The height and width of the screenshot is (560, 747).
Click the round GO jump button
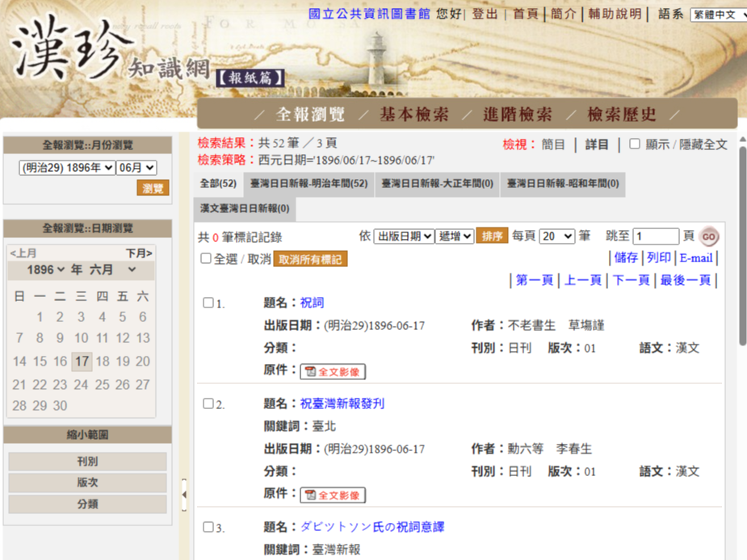point(708,236)
